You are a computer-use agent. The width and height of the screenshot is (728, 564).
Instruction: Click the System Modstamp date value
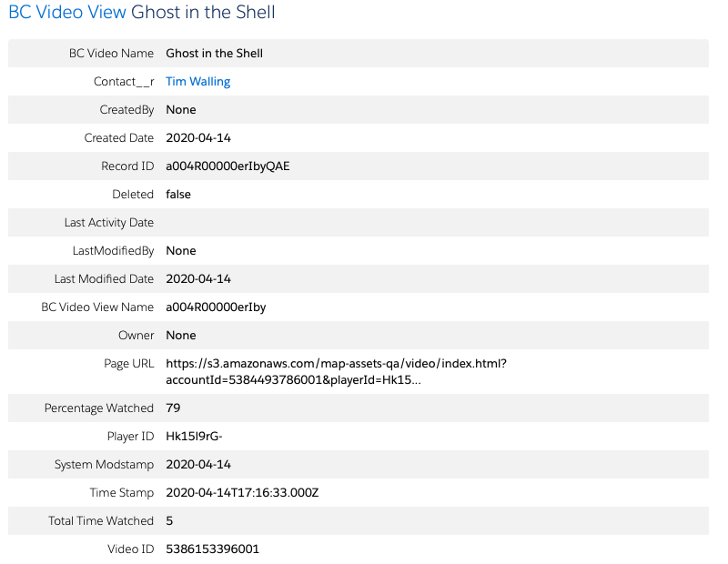click(198, 465)
